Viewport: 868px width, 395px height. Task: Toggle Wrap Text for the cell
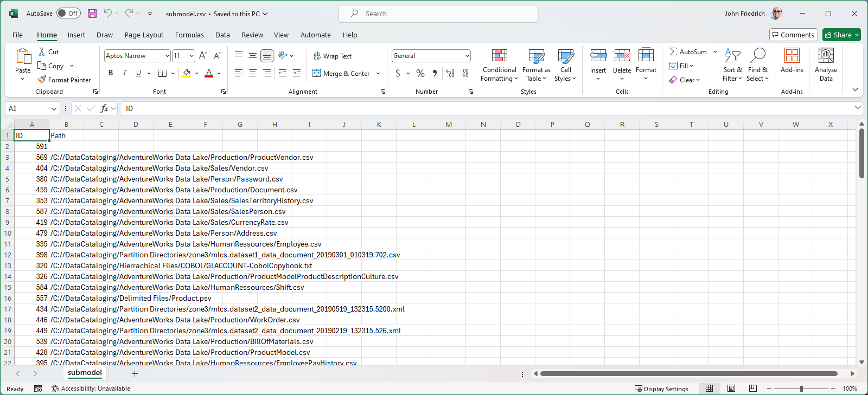point(333,56)
